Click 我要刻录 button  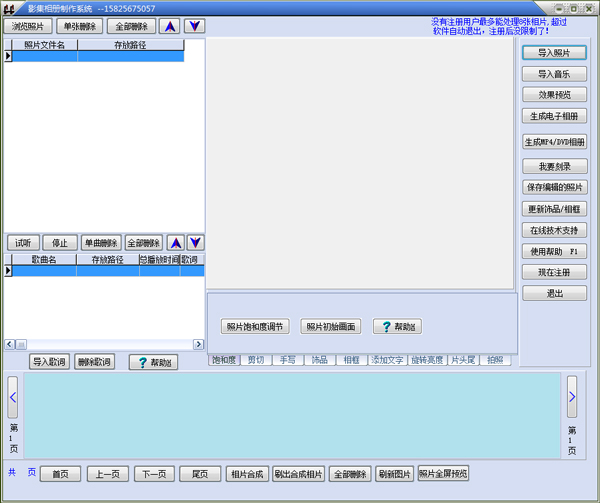pyautogui.click(x=554, y=166)
